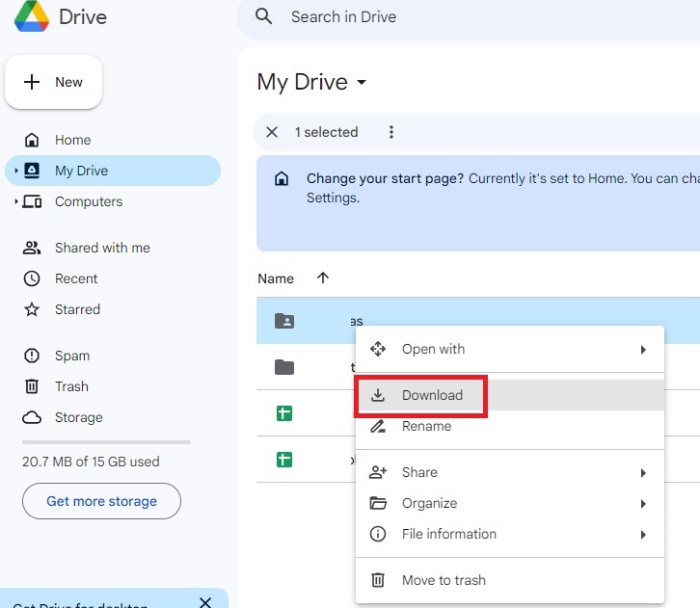This screenshot has height=608, width=700.
Task: Open Home in the sidebar
Action: coord(113,140)
